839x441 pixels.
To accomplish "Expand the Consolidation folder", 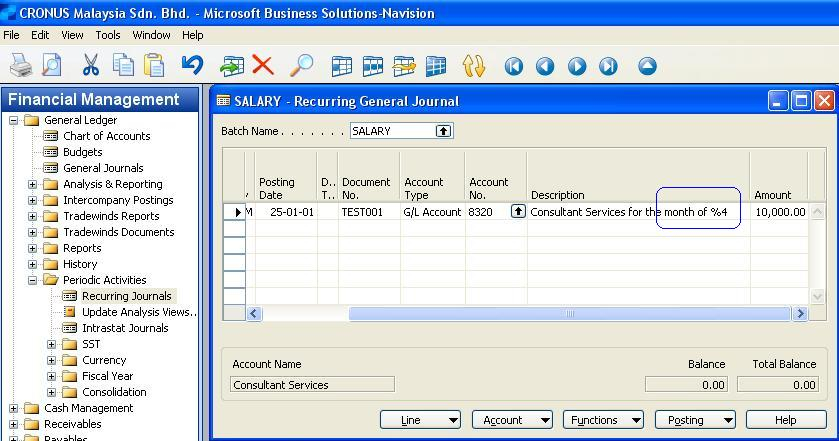I will tap(51, 392).
